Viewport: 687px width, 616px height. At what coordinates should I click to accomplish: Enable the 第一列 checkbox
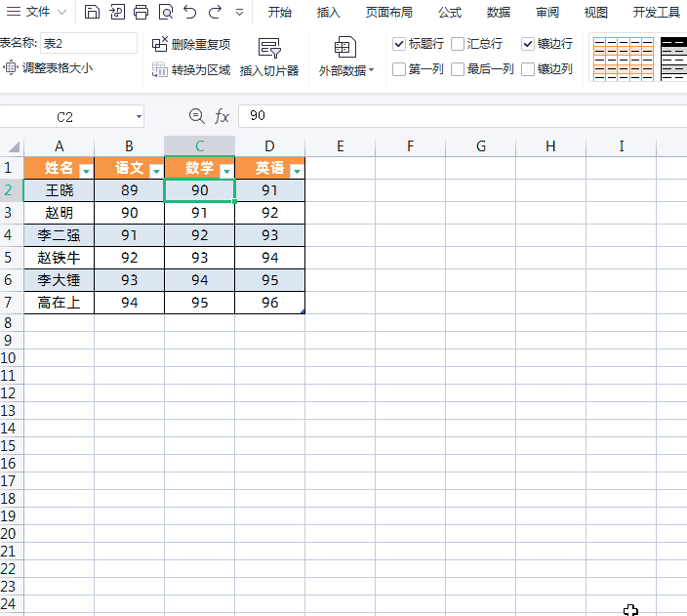pos(399,69)
